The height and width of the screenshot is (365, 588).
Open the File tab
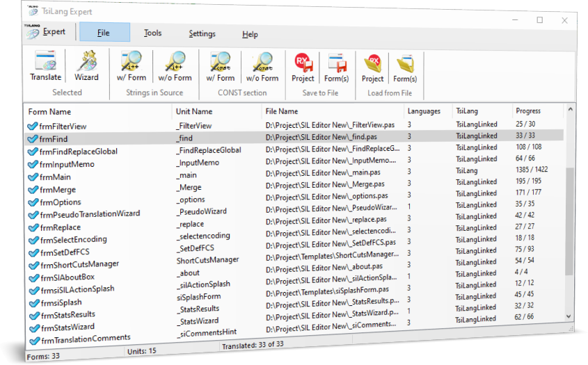[x=104, y=32]
